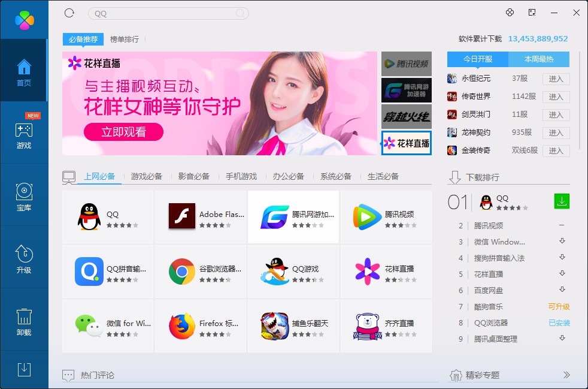
Task: Open the 宝库 software library
Action: [24, 195]
